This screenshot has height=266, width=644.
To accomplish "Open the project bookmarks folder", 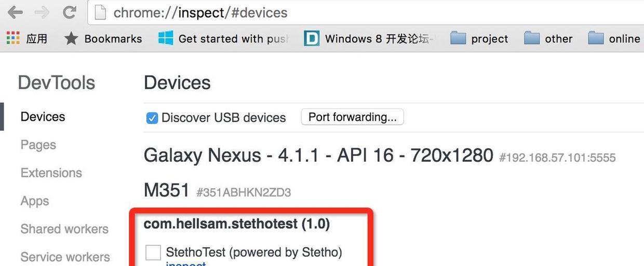I will (x=458, y=38).
